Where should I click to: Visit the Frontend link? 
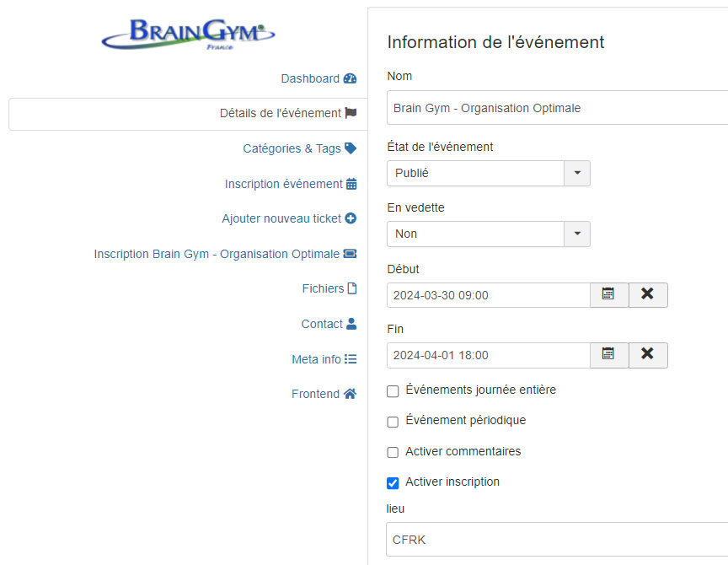[x=324, y=394]
